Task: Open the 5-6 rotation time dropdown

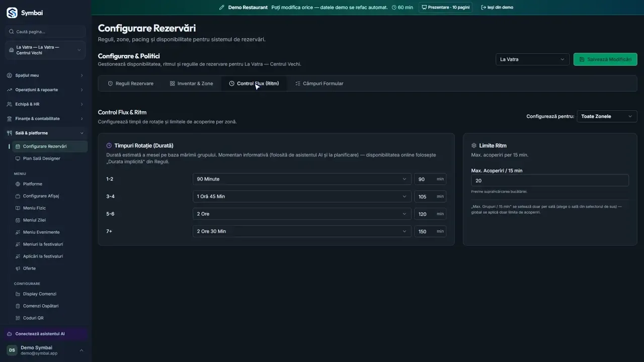Action: point(302,214)
